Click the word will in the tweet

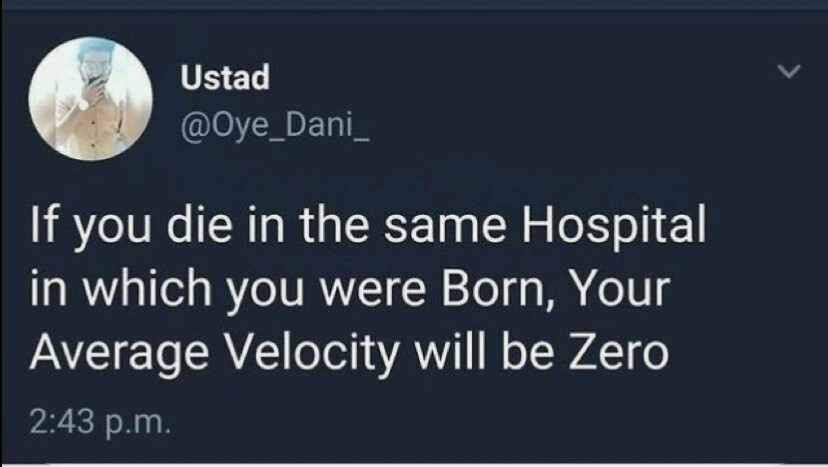click(449, 351)
